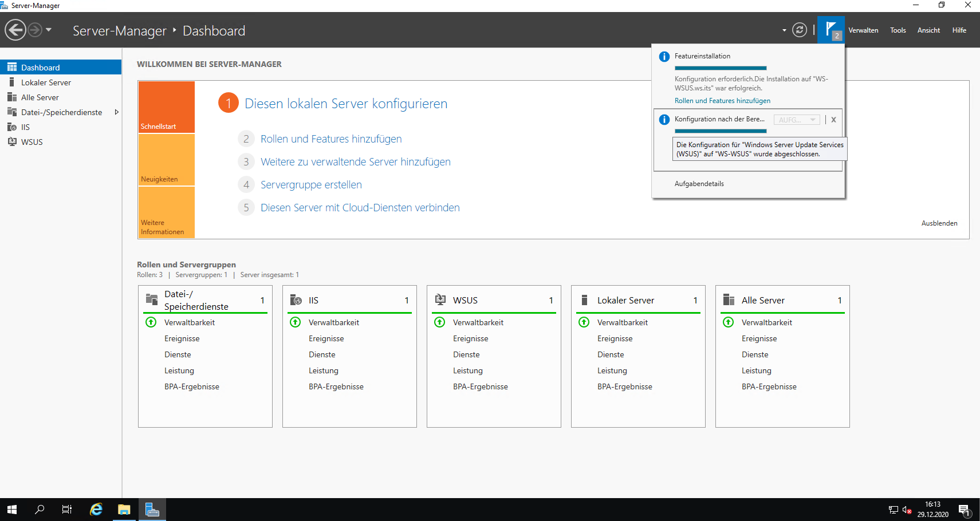Open Dienste in the WSUS tile
This screenshot has height=521, width=980.
466,354
